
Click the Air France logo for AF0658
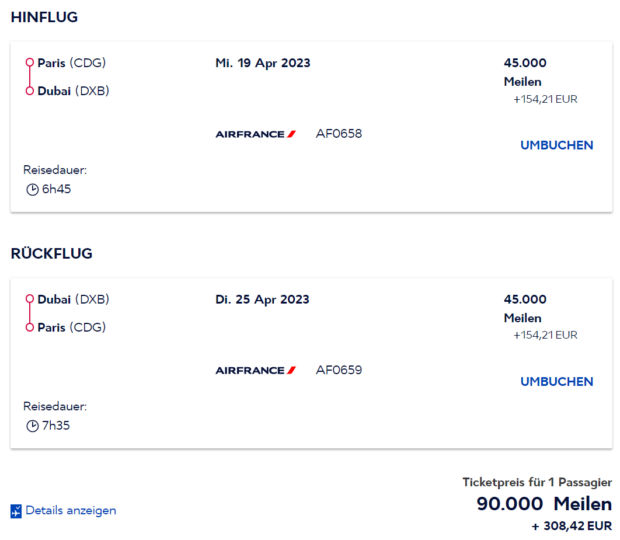[x=256, y=134]
